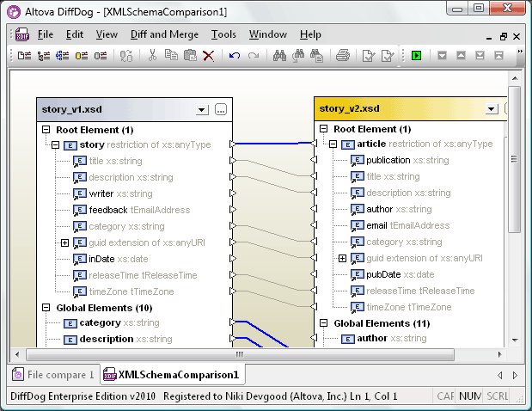Select global element description in story_v1.xsd
The image size is (532, 411).
(118, 339)
